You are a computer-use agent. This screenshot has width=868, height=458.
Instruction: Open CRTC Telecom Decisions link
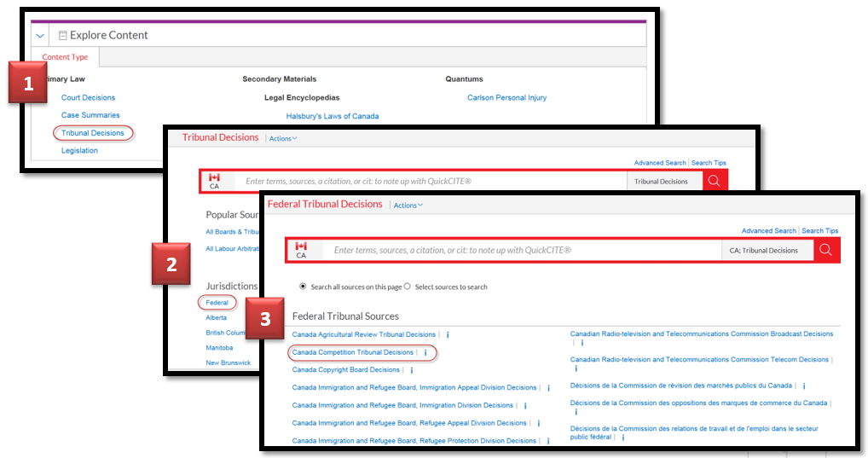pyautogui.click(x=699, y=359)
